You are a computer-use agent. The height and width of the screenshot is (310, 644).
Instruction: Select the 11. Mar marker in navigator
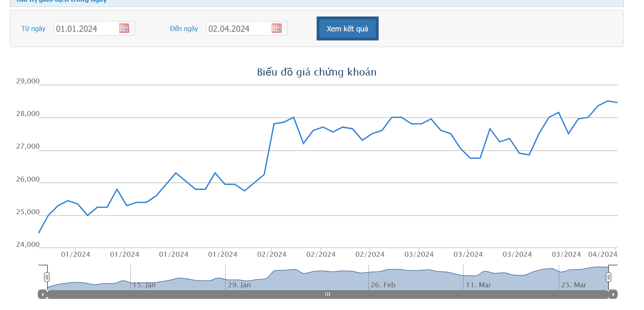coord(478,285)
